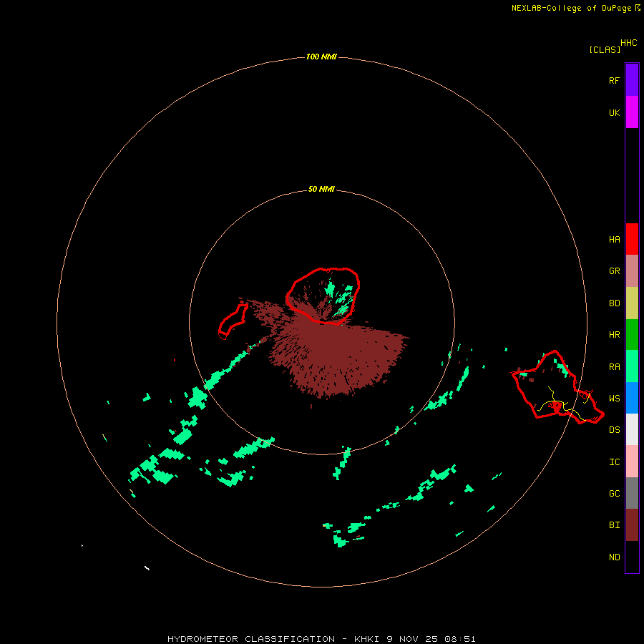Click the RA legend label

pos(614,366)
